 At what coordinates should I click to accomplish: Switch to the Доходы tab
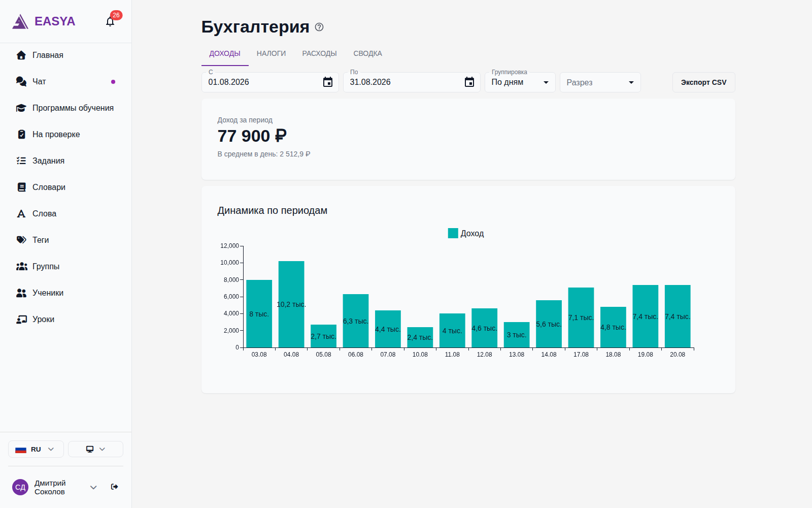pos(225,53)
